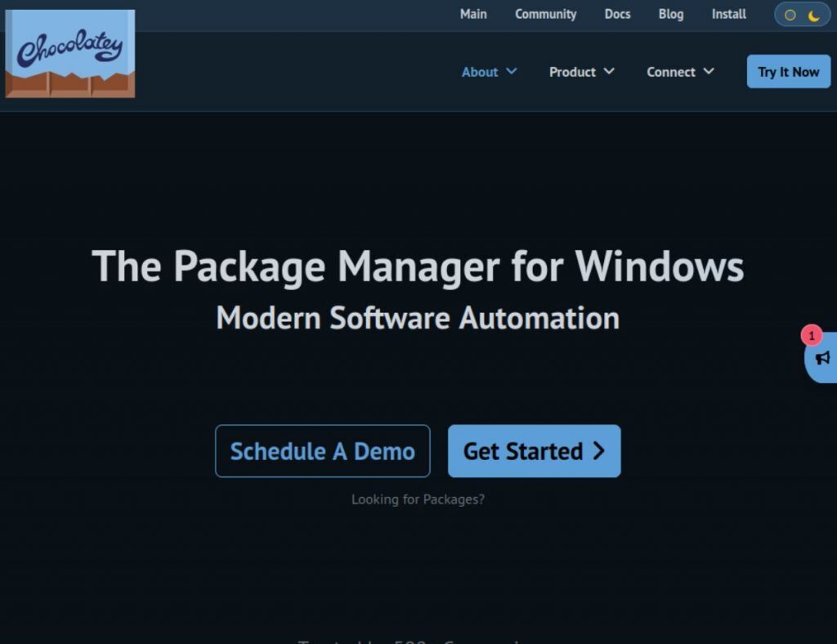Select the sun icon for light mode

(x=789, y=15)
